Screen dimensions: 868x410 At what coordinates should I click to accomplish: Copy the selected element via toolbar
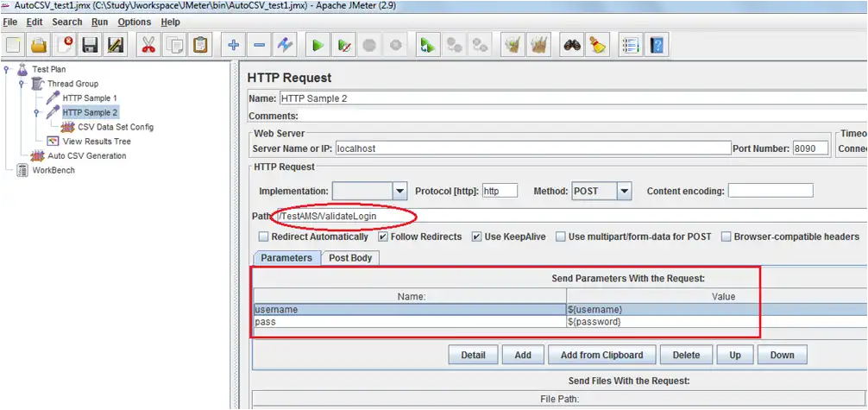(173, 45)
